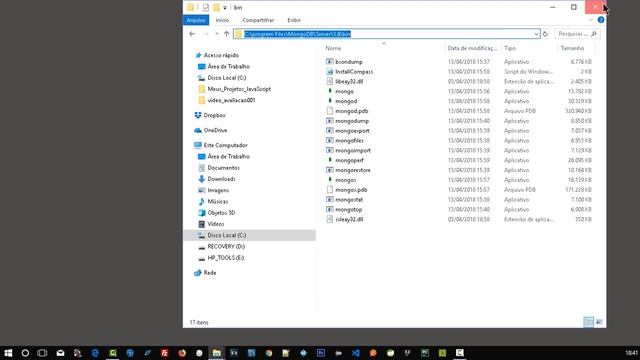The height and width of the screenshot is (360, 640).
Task: Open the HP_TOOLS (E:) drive
Action: tap(226, 258)
